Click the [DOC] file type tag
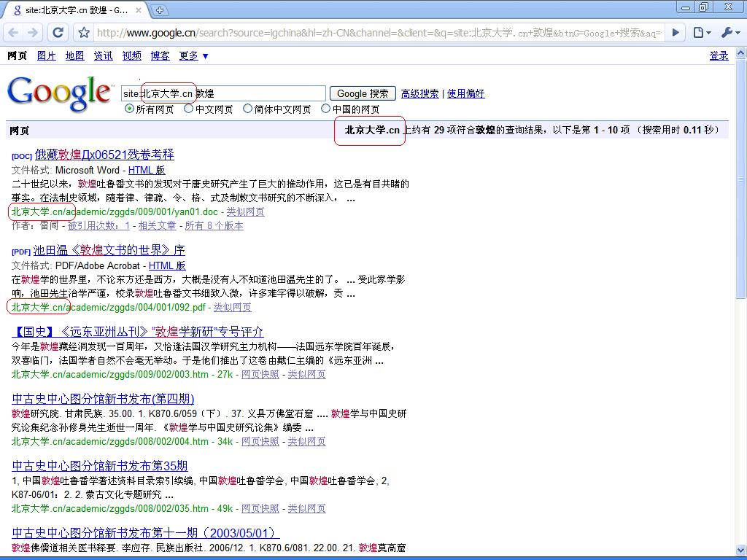 (21, 156)
